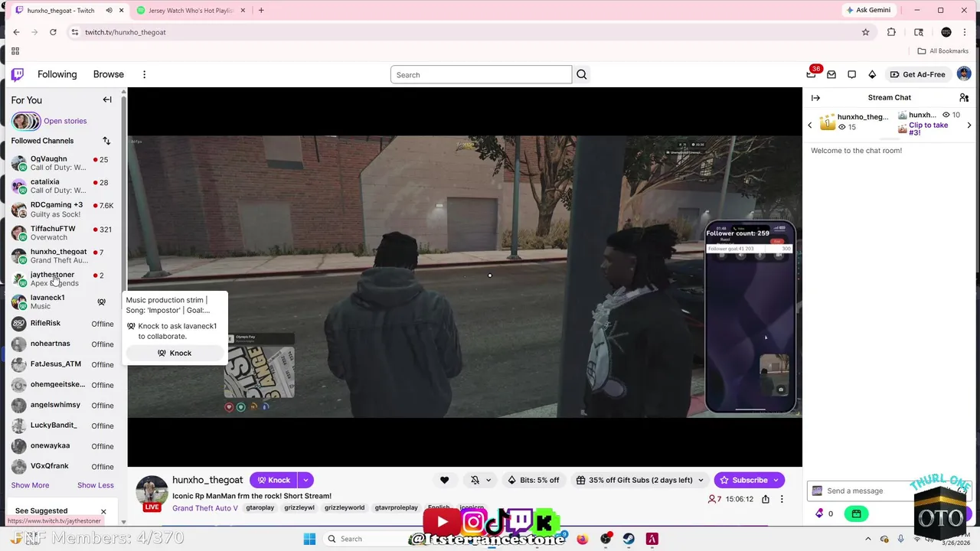Screen dimensions: 980x551
Task: Expand the Subscribe options dropdown
Action: pyautogui.click(x=776, y=480)
